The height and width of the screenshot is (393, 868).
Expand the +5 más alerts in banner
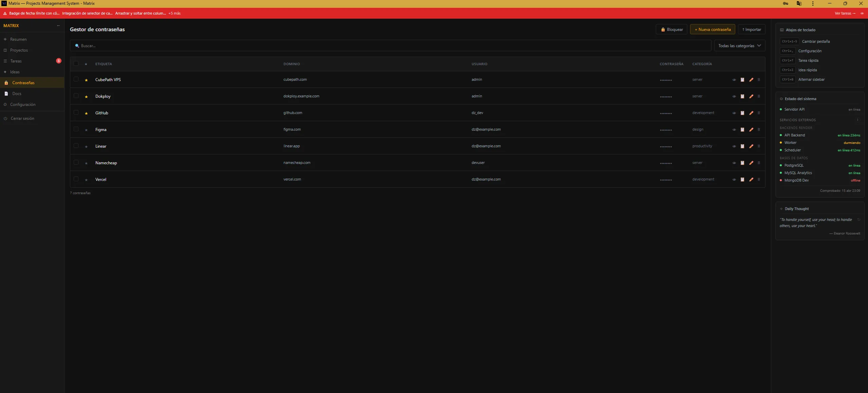point(174,14)
